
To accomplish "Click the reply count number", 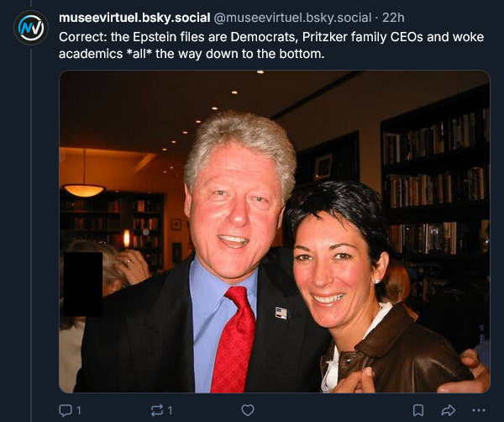I will [79, 410].
